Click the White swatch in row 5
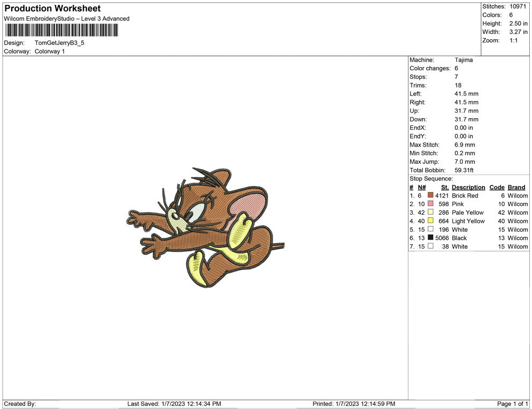532x409 pixels. [430, 229]
